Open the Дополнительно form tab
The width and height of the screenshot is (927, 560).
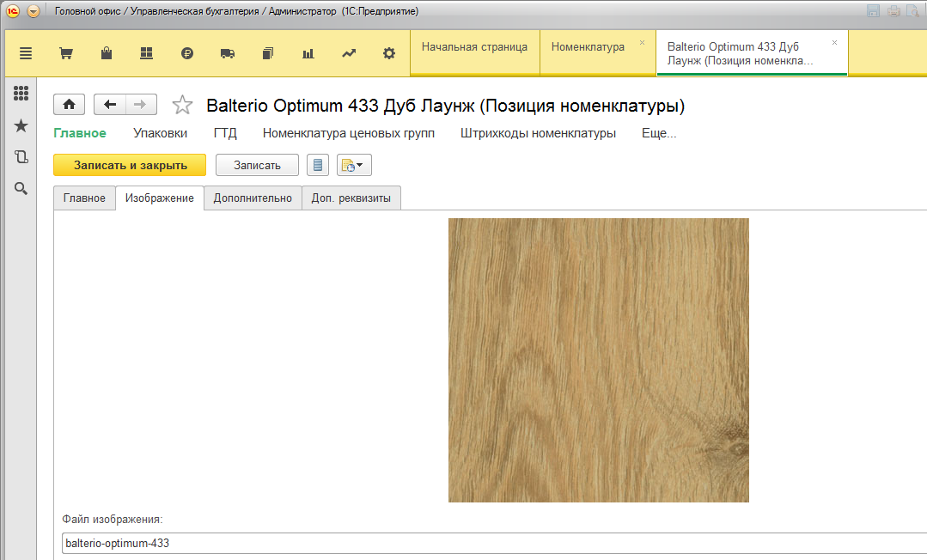253,198
